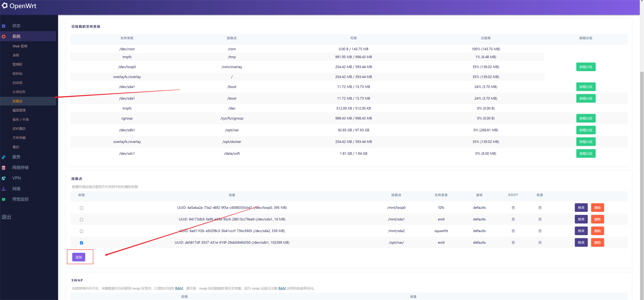
Task: Unmount the /dev/sdc1 /data/soft partition
Action: tap(585, 154)
